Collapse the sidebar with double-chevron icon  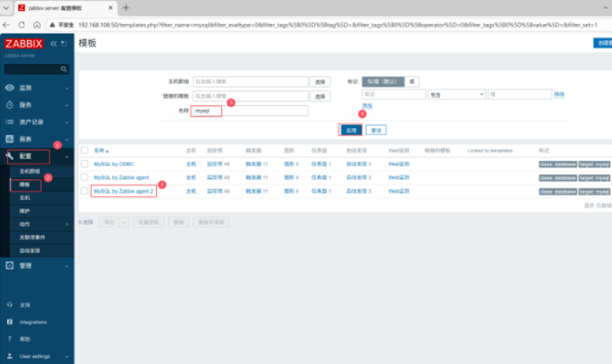(x=54, y=43)
